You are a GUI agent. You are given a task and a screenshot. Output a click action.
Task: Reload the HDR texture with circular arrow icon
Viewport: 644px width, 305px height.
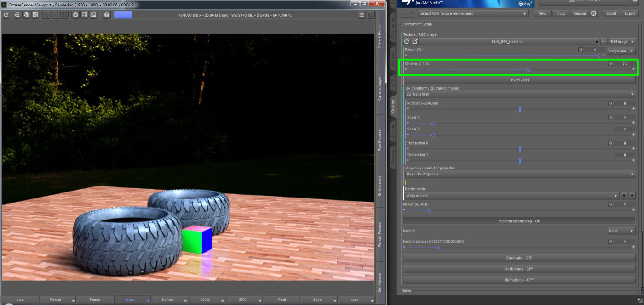click(x=407, y=41)
